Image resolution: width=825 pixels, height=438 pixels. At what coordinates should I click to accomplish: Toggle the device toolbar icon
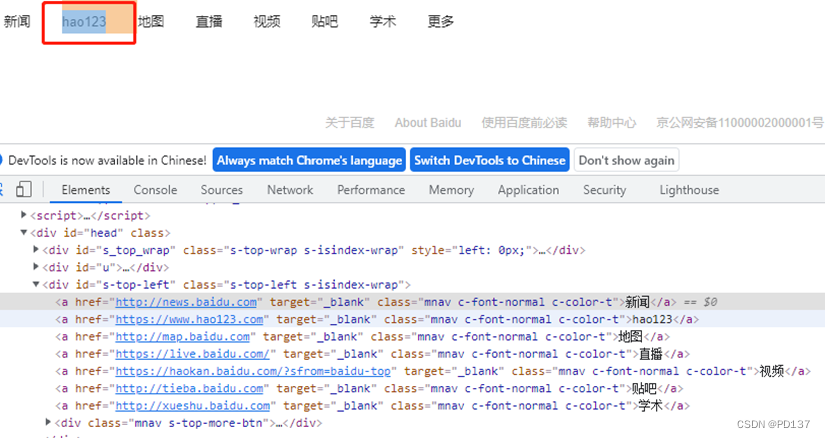[x=24, y=190]
